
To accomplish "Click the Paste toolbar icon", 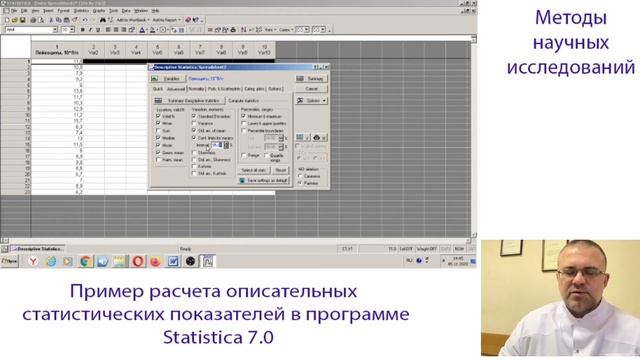I will coord(66,20).
